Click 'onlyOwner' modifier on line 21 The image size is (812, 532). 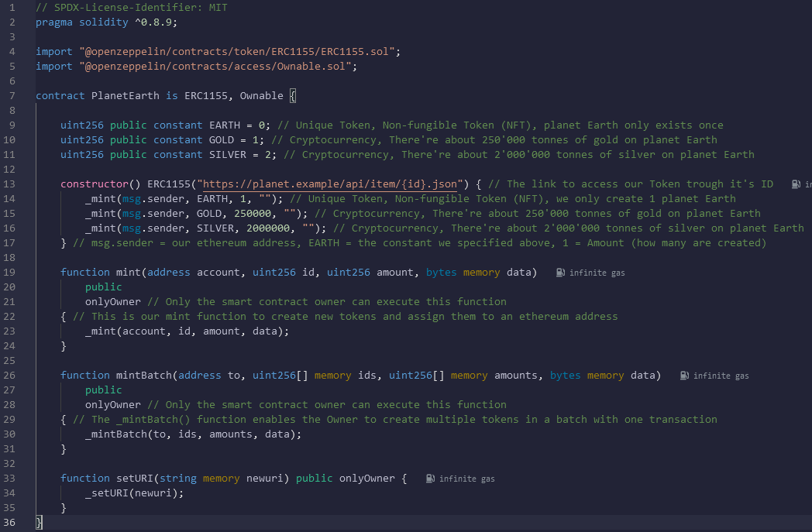[x=113, y=302]
